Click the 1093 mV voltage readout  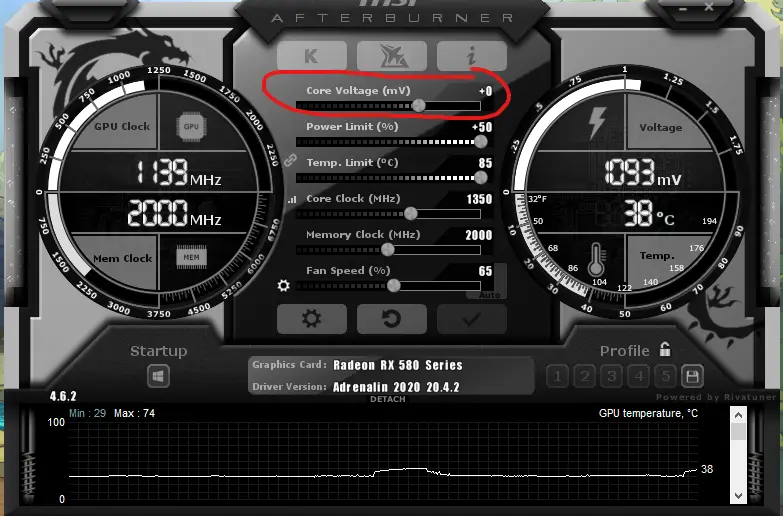pyautogui.click(x=643, y=172)
